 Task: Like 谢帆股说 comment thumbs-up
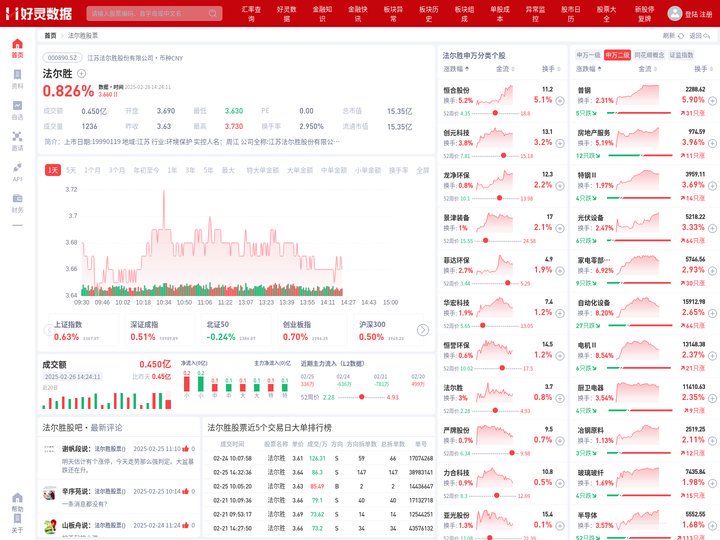click(186, 448)
